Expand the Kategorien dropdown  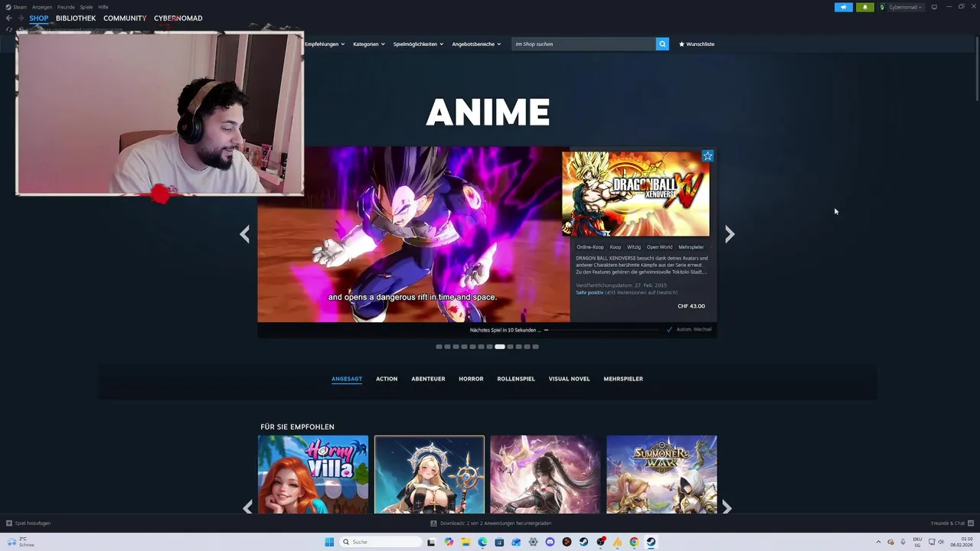pyautogui.click(x=369, y=44)
